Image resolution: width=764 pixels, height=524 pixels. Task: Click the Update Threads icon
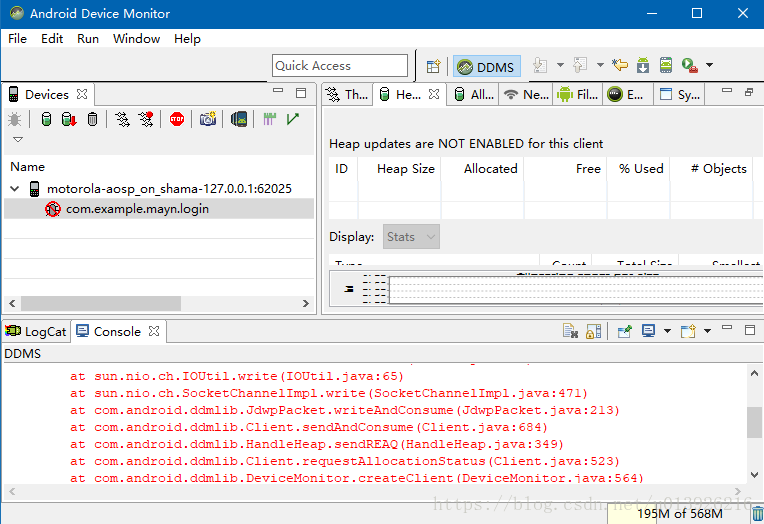122,119
